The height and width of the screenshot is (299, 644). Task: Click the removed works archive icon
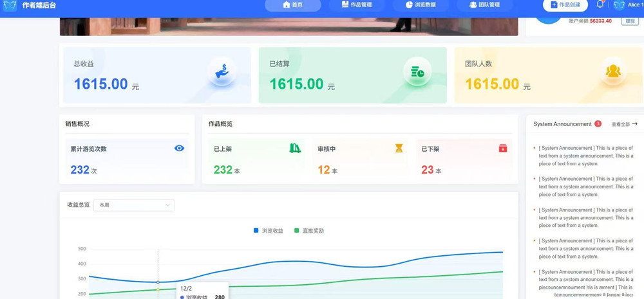[x=502, y=149]
